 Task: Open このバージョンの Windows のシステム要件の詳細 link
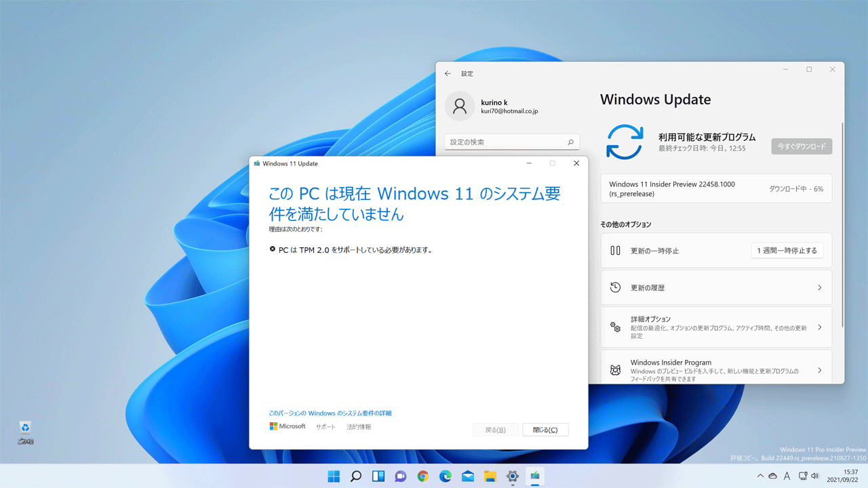(330, 413)
